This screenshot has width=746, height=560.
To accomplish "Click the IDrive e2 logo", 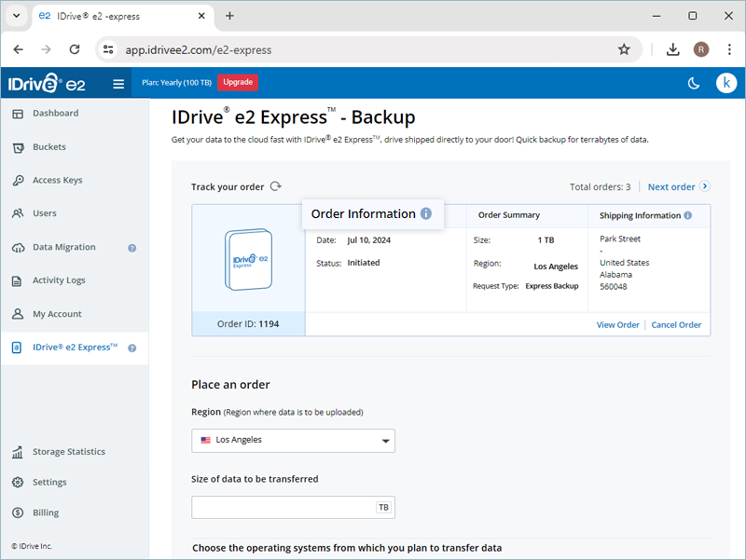I will pyautogui.click(x=47, y=84).
